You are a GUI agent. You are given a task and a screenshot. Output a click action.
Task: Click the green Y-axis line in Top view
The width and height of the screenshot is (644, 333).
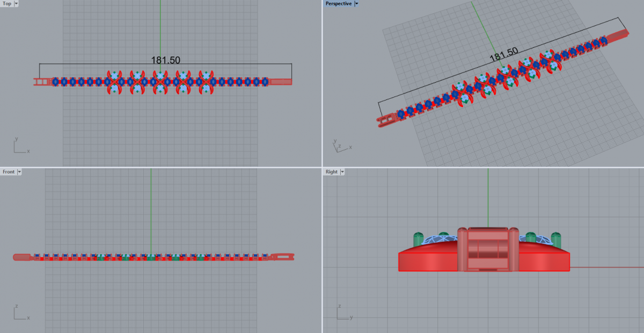(160, 27)
